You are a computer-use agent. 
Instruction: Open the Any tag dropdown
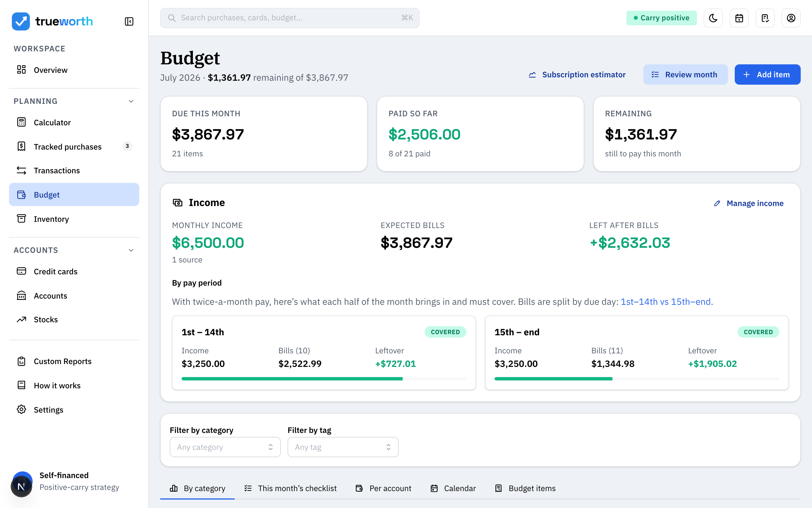[343, 447]
